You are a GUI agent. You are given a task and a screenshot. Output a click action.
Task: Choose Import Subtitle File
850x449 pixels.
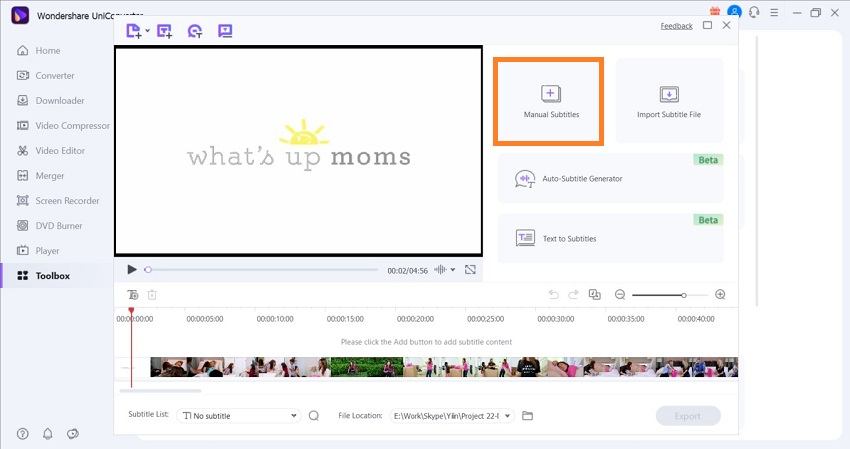[669, 101]
